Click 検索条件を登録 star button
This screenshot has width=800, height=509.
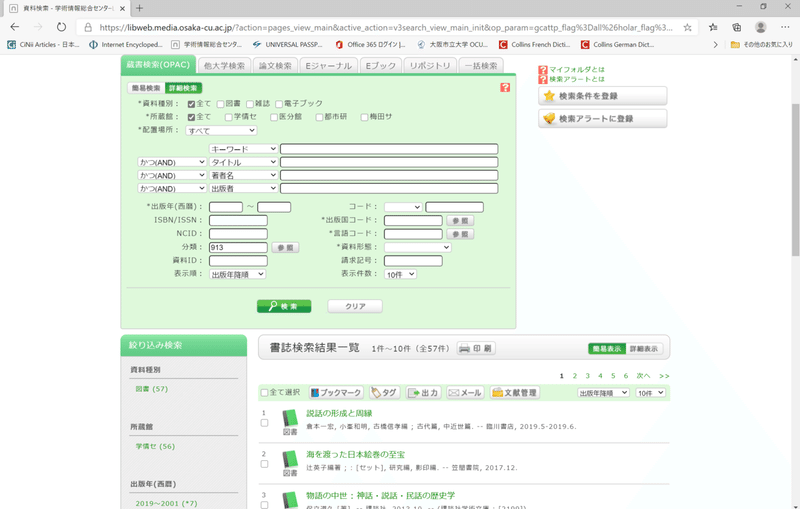pos(603,96)
